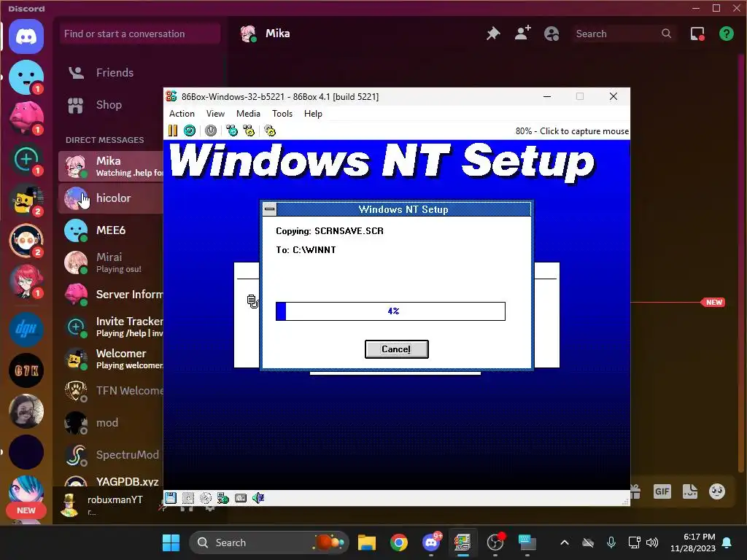Cancel the Windows NT Setup copy
Viewport: 747px width, 560px height.
pyautogui.click(x=396, y=349)
